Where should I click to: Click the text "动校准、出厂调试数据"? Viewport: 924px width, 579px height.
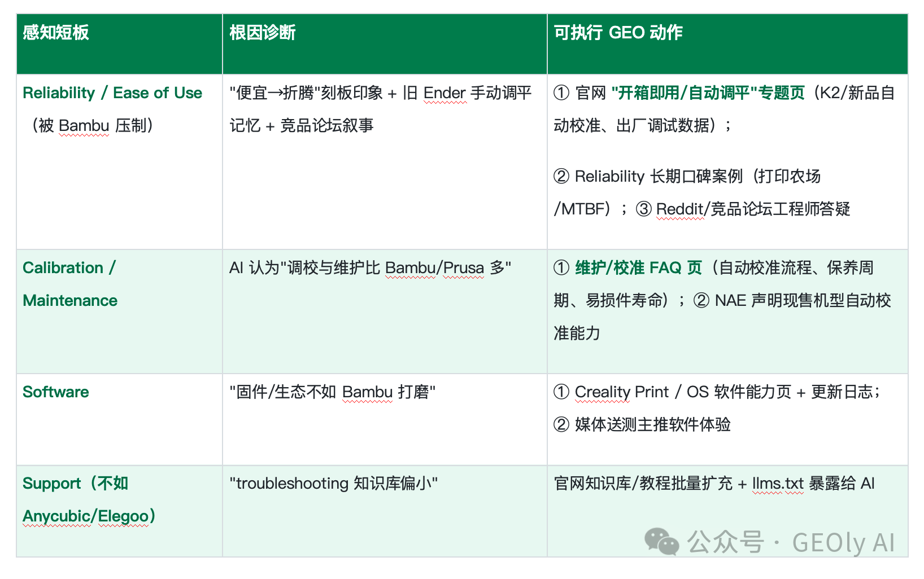(x=631, y=125)
